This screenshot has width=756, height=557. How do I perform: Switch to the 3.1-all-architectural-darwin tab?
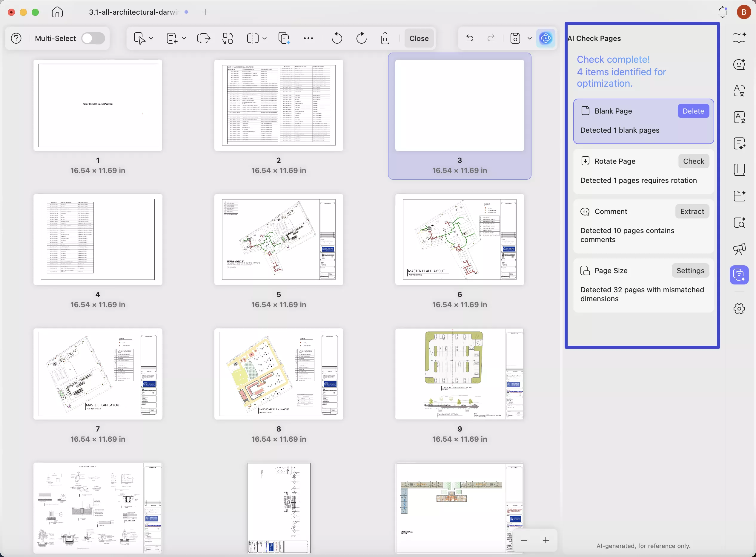point(133,12)
